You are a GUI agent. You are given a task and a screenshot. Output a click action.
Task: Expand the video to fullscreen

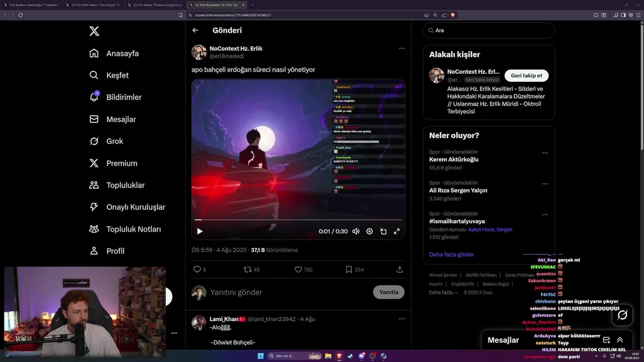[x=396, y=231]
